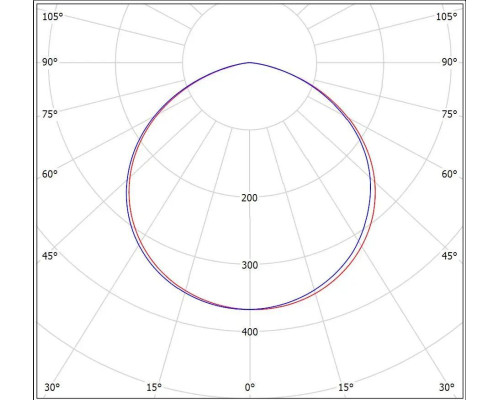The image size is (500, 400).
Task: Select the right 90° angle label
Action: click(x=449, y=62)
